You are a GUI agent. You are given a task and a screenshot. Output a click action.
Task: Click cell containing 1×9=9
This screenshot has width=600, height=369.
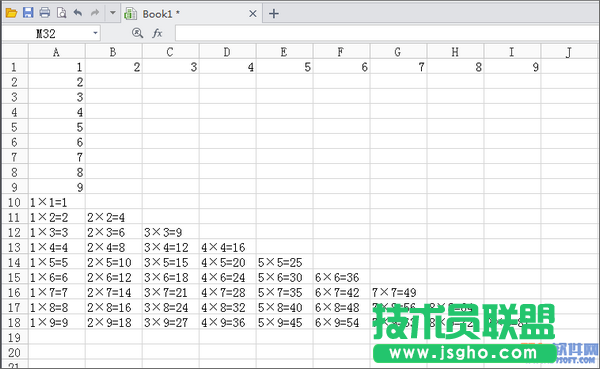57,322
